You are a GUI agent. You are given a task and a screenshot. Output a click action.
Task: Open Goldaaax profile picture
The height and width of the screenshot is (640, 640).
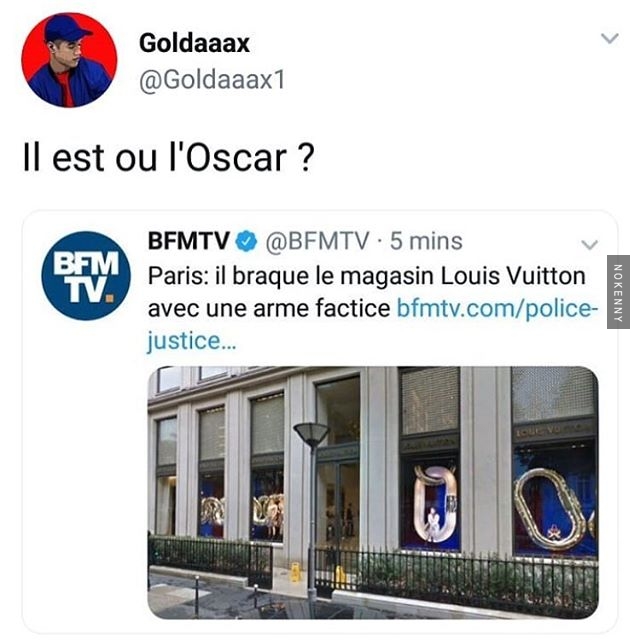click(69, 60)
